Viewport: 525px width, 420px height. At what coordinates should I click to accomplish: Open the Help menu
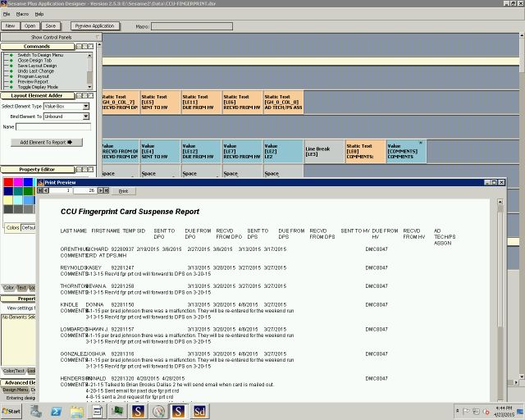[x=39, y=14]
